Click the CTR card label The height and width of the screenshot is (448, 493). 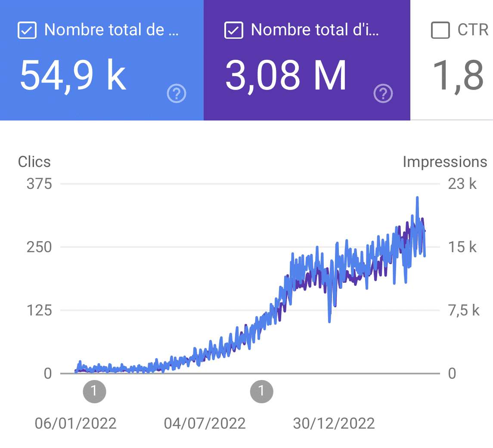coord(473,30)
